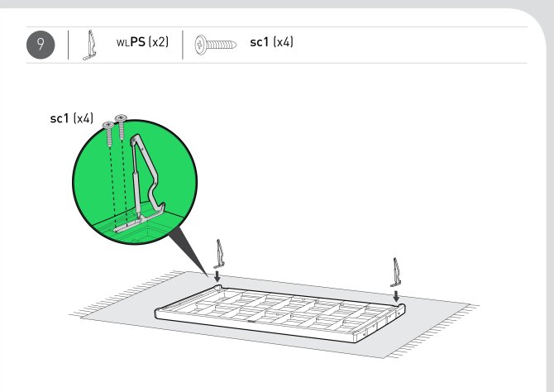Select the right screw head above green circle

pos(121,117)
